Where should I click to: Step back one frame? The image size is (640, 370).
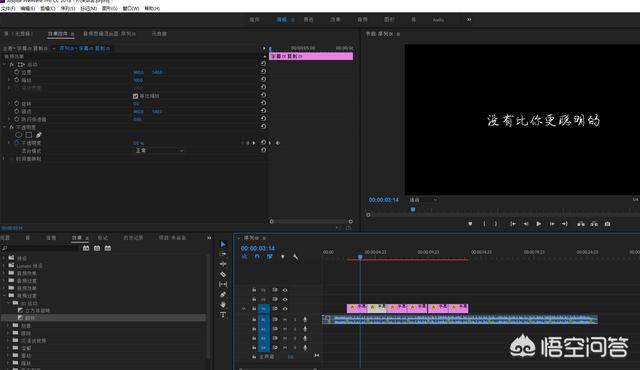coord(526,224)
